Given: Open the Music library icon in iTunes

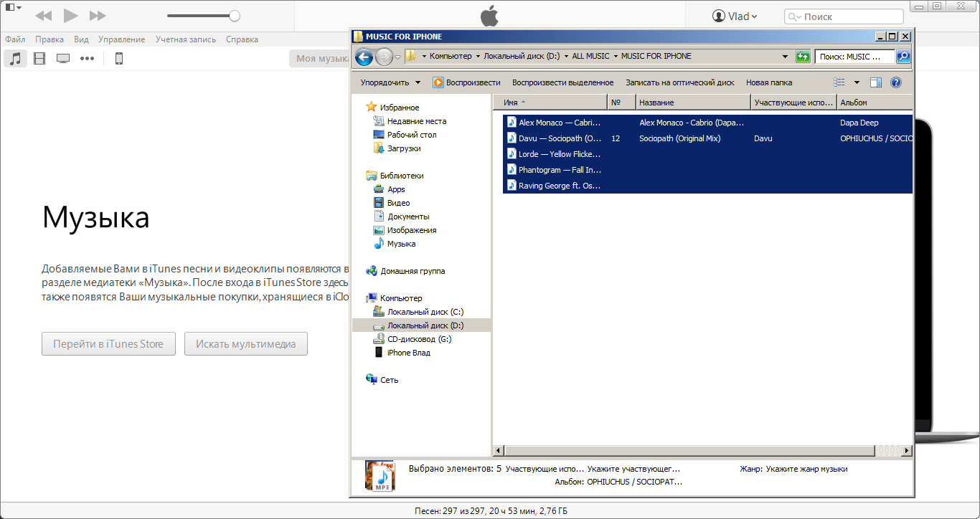Looking at the screenshot, I should [x=15, y=59].
